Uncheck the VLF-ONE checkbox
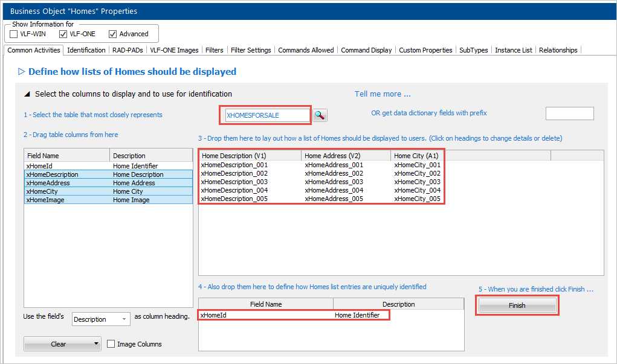The height and width of the screenshot is (364, 617). [x=63, y=34]
